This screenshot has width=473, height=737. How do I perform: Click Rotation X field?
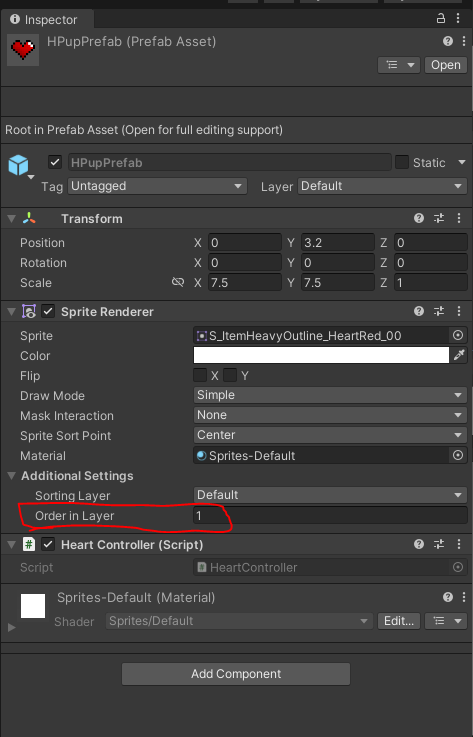tap(244, 263)
